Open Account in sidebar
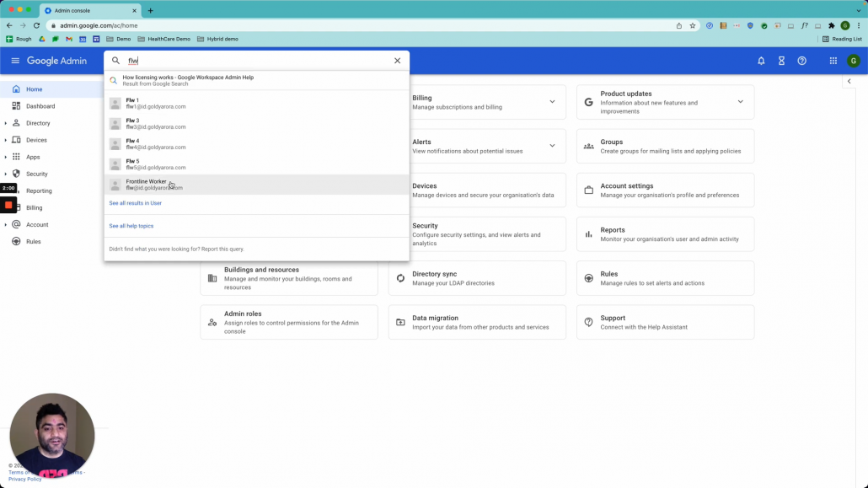 (x=36, y=225)
